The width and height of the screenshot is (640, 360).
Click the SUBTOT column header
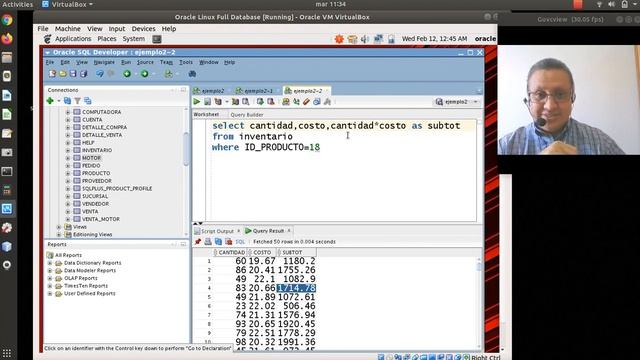296,253
